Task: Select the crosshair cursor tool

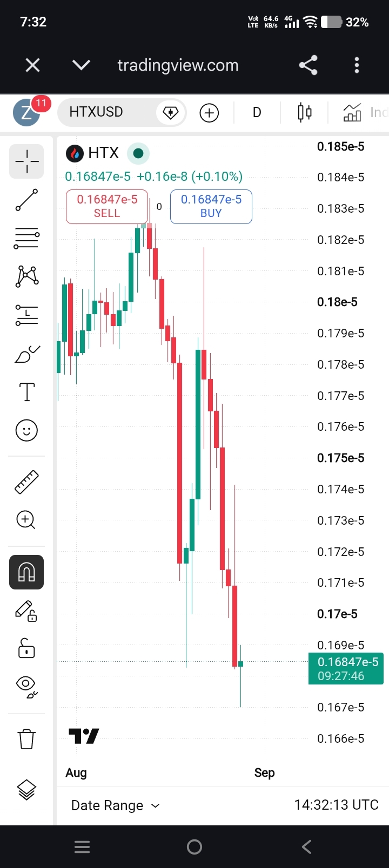Action: 26,161
